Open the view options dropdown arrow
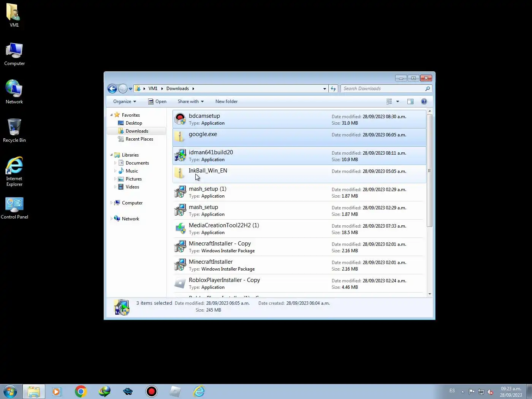This screenshot has width=532, height=399. (x=397, y=101)
